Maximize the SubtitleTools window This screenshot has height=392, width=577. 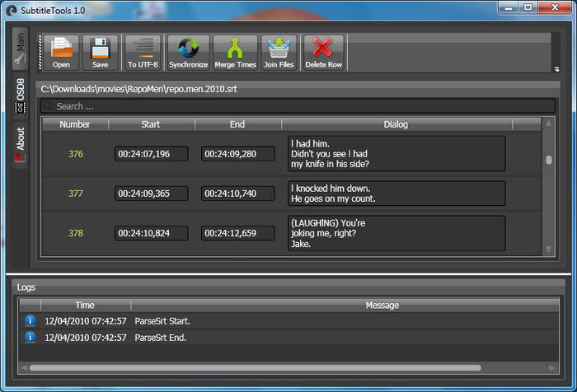click(528, 7)
